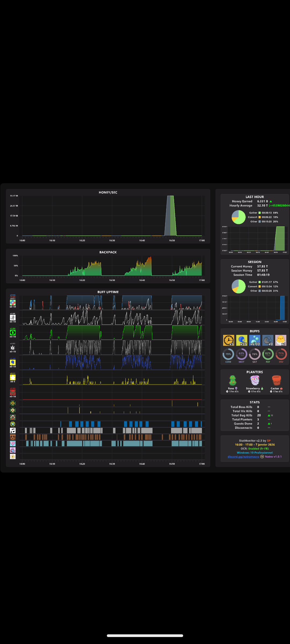Click the Windows 10 Professionnel text
This screenshot has width=290, height=644.
click(255, 453)
